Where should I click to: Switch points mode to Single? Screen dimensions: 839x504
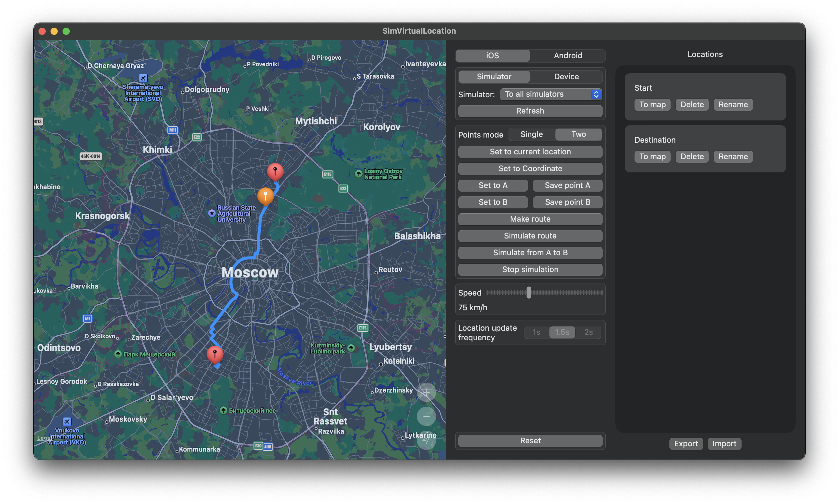pyautogui.click(x=531, y=134)
